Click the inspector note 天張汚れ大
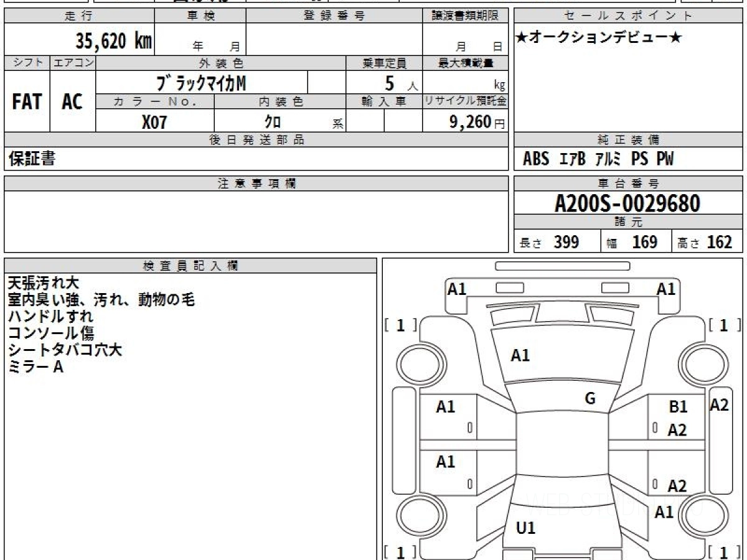 (44, 283)
